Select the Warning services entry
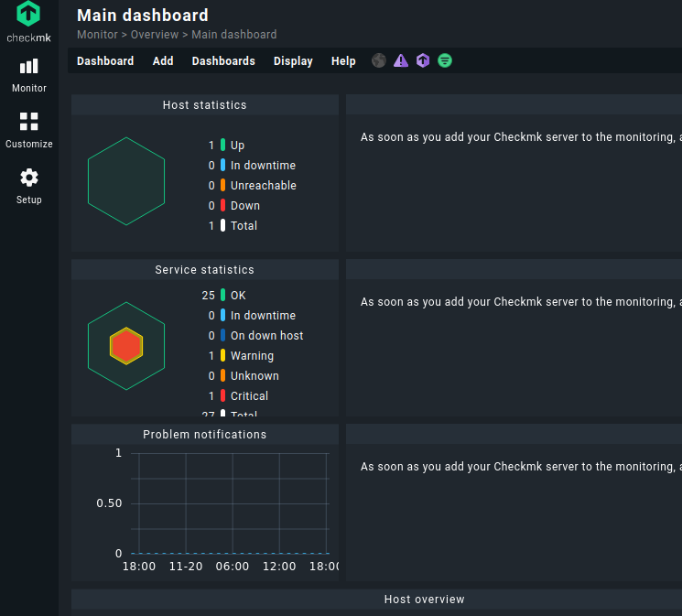The width and height of the screenshot is (682, 616). pos(252,356)
